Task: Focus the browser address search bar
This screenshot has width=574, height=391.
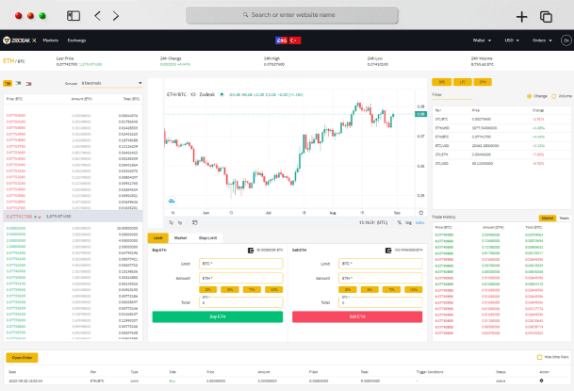Action: point(292,15)
